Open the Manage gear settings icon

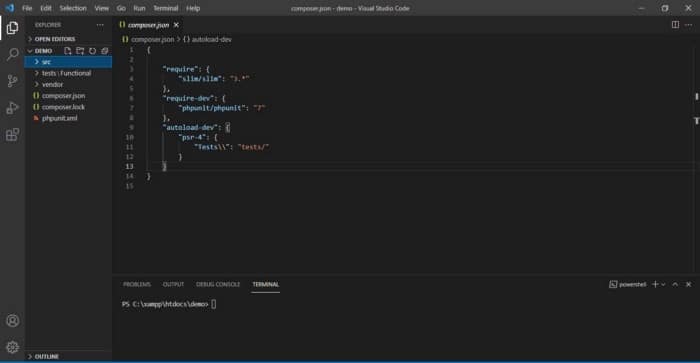[x=12, y=347]
